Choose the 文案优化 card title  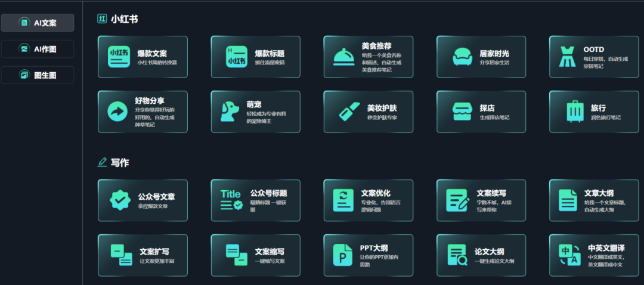click(376, 193)
